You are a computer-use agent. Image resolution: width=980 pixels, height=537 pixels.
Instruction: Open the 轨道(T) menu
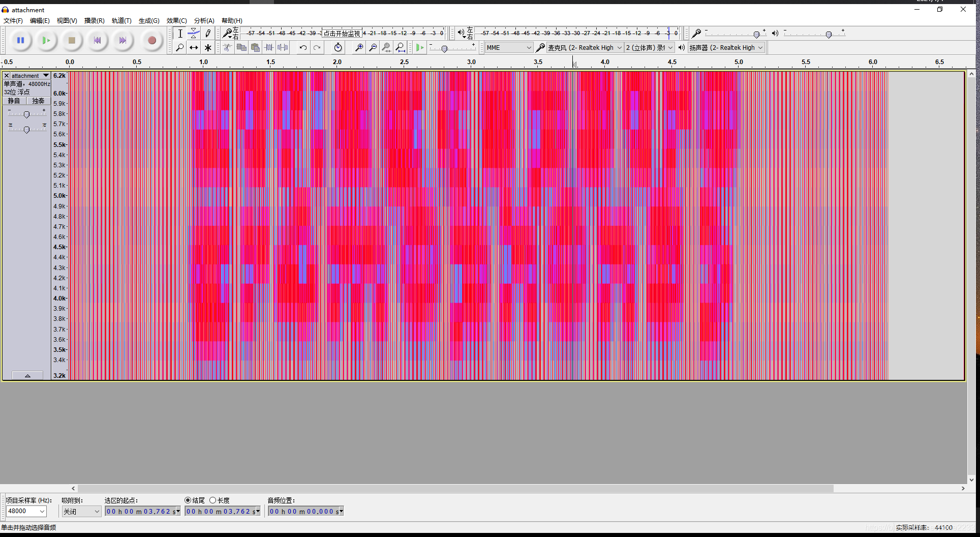121,21
